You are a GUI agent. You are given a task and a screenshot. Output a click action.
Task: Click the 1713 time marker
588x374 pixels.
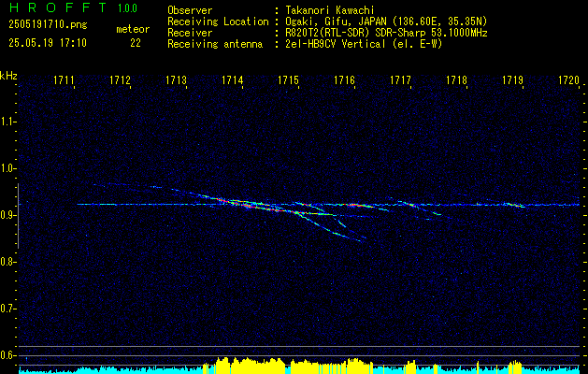pos(176,79)
